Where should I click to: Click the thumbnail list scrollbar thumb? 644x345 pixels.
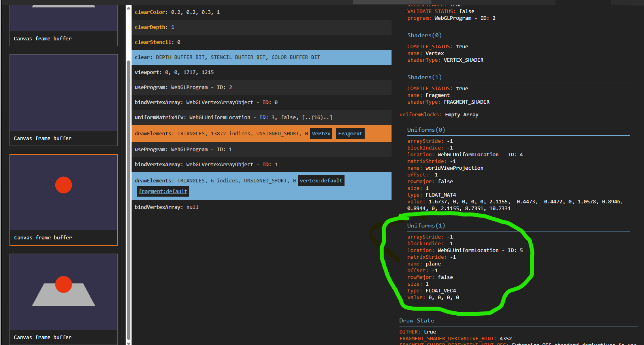click(x=128, y=200)
